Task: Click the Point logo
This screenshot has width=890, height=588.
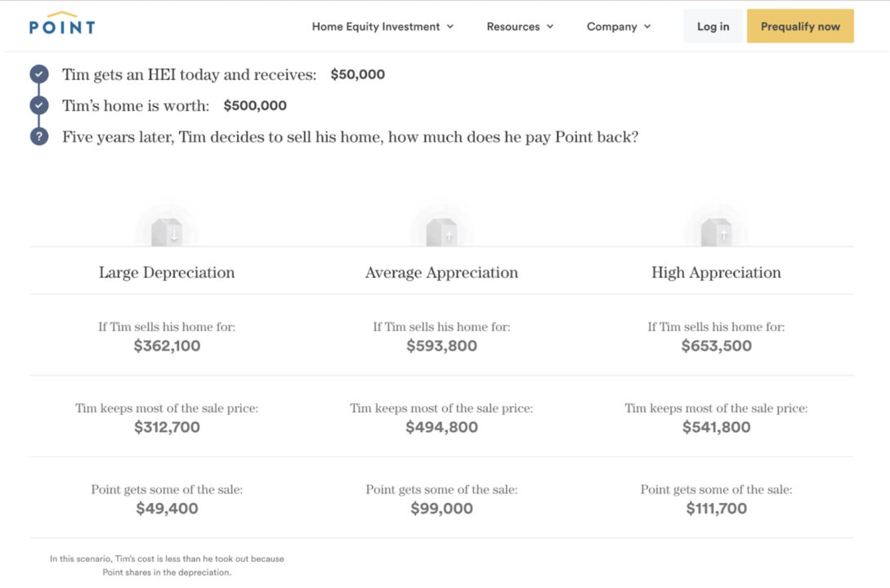Action: click(x=62, y=23)
